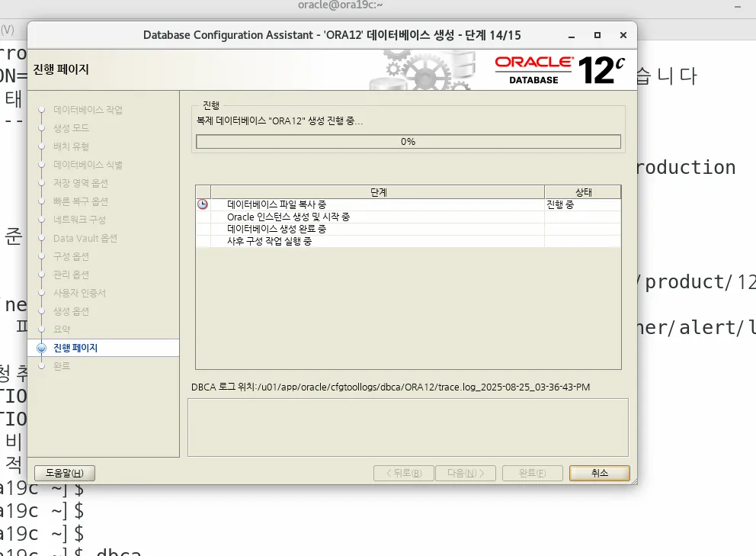Select the 저장 영역 옵션 step

click(81, 183)
